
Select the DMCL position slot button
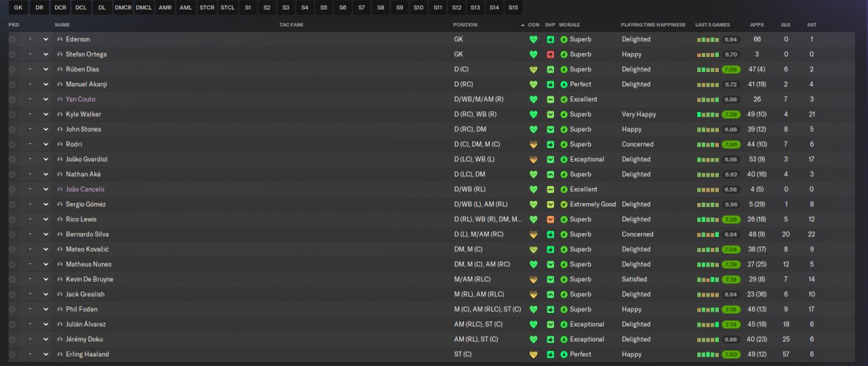click(x=144, y=7)
